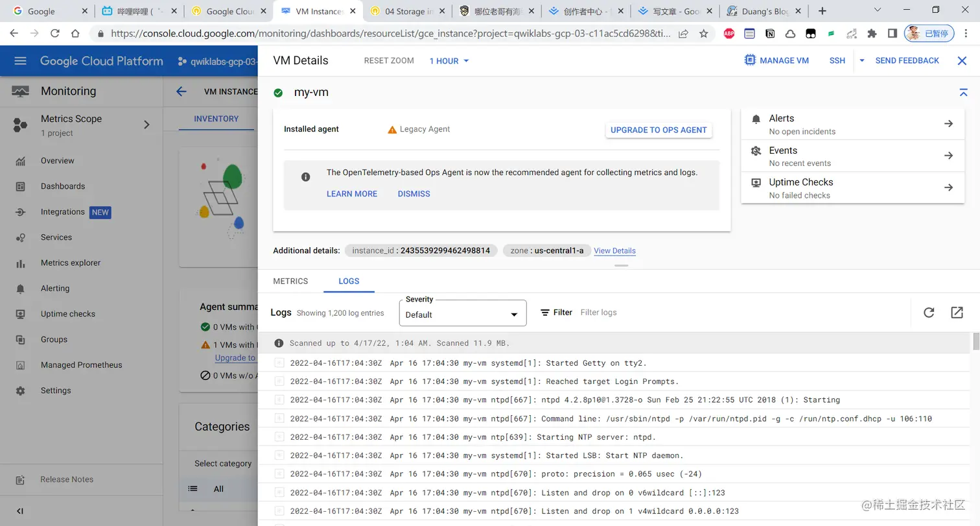Viewport: 980px width, 526px height.
Task: Expand the Metrics Scope chevron
Action: click(146, 125)
